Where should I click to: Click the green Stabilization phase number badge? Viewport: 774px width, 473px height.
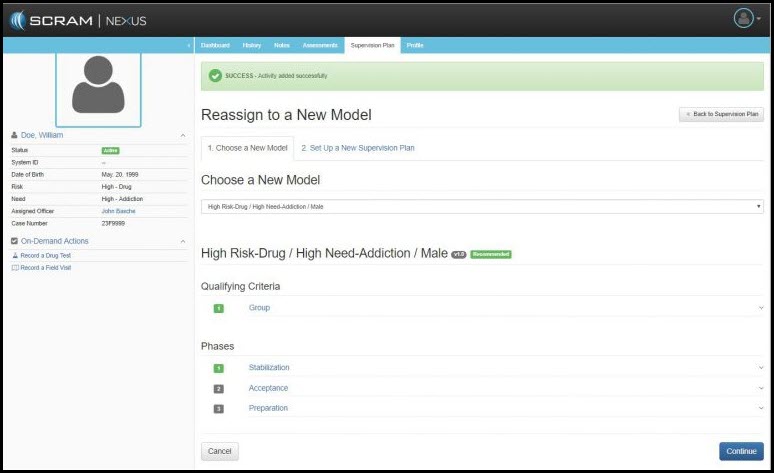219,368
